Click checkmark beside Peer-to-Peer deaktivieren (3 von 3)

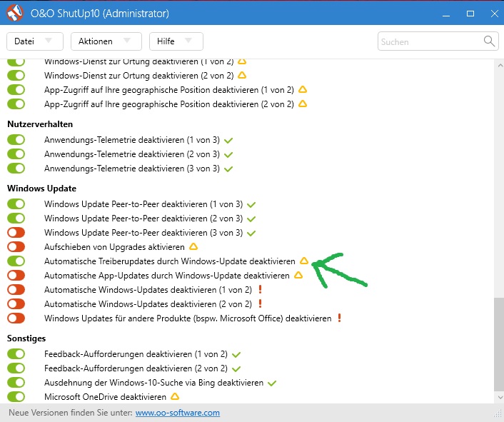[x=251, y=233]
